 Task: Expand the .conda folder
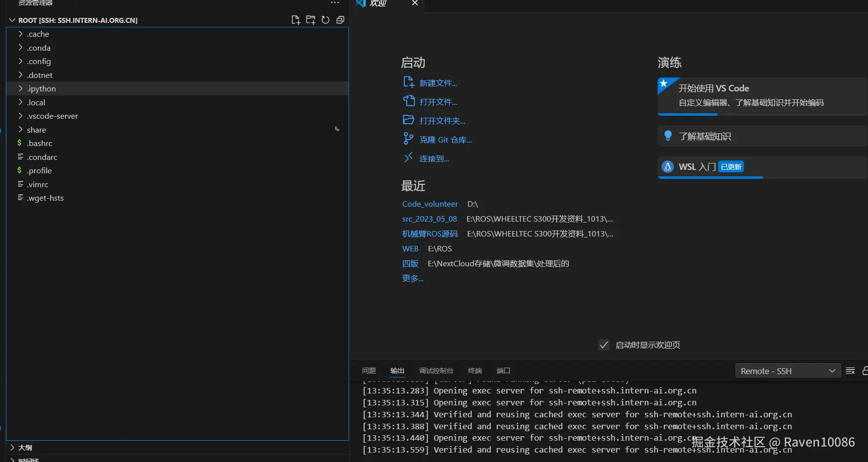point(20,48)
